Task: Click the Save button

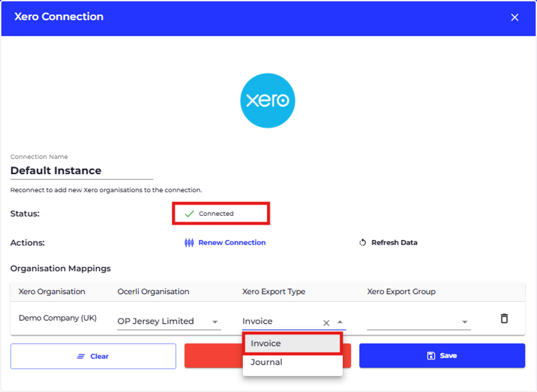Action: (x=442, y=356)
